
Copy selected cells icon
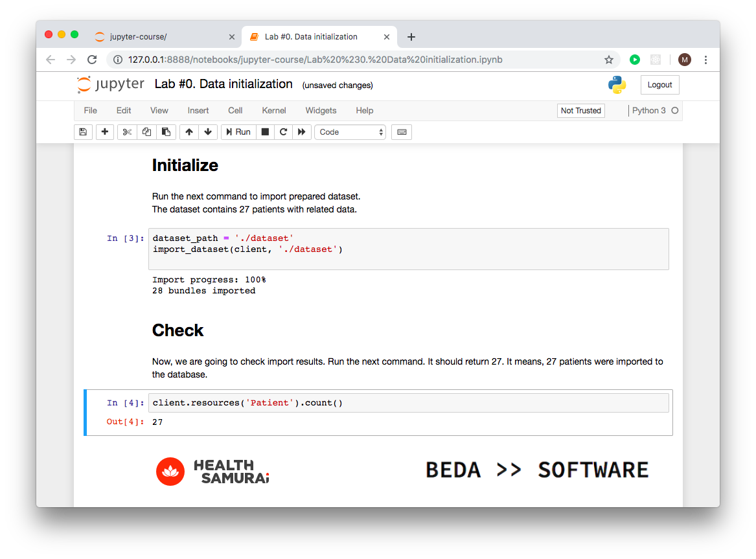pyautogui.click(x=146, y=132)
